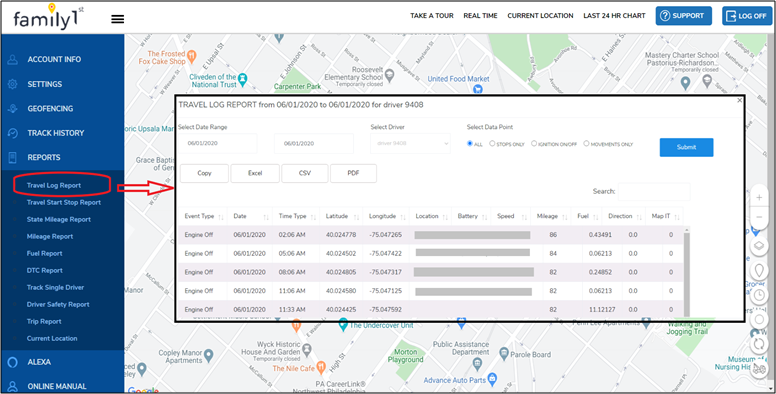Open the map layers icon

coord(759,246)
